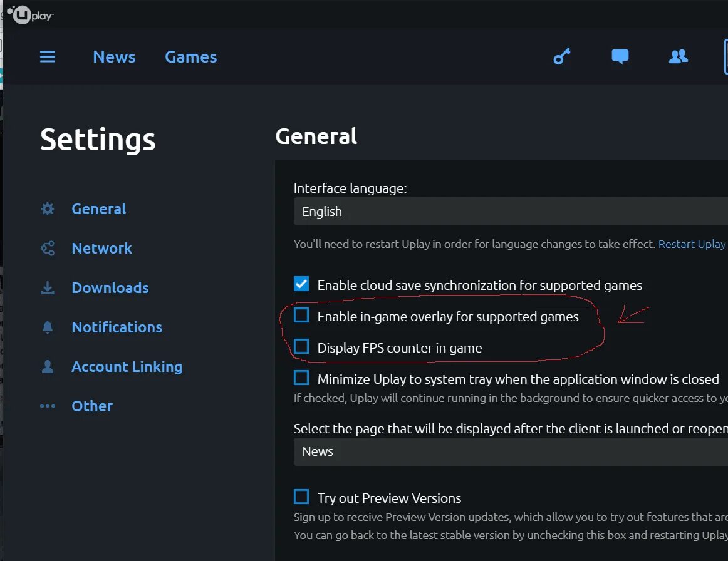Image resolution: width=728 pixels, height=561 pixels.
Task: Click the three dots icon beside Other
Action: click(x=48, y=406)
